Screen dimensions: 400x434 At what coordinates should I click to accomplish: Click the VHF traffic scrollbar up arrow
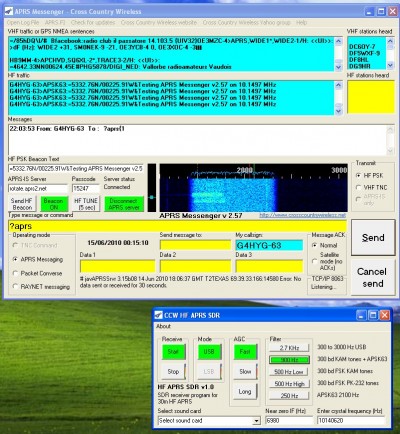pos(339,41)
